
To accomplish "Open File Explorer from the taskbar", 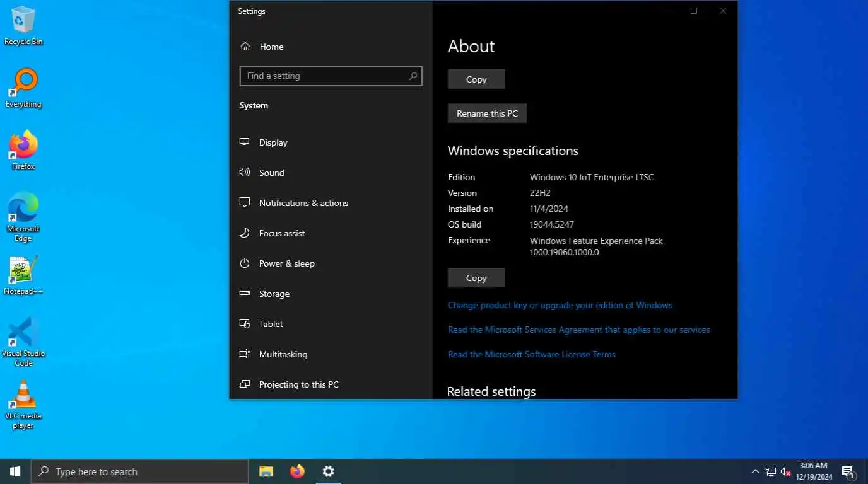I will click(x=266, y=471).
